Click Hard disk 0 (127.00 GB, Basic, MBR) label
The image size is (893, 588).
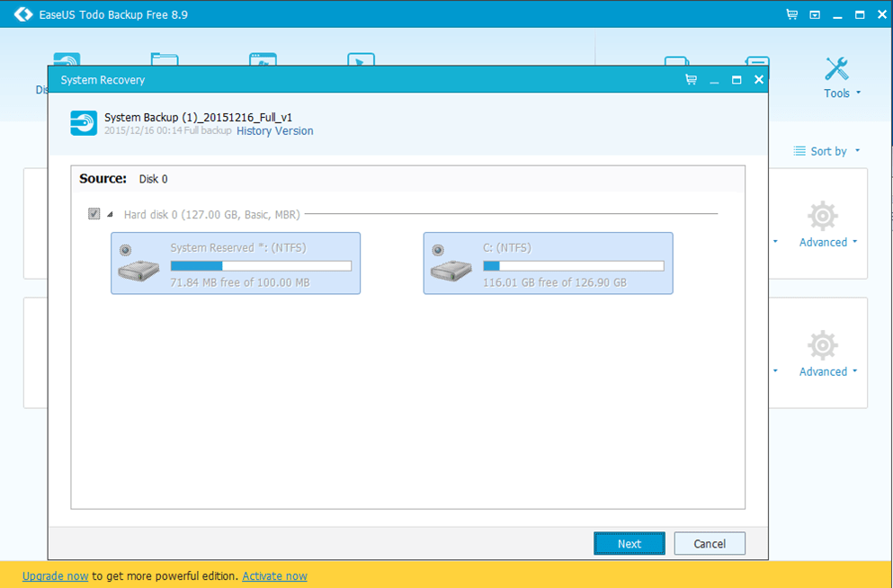212,215
